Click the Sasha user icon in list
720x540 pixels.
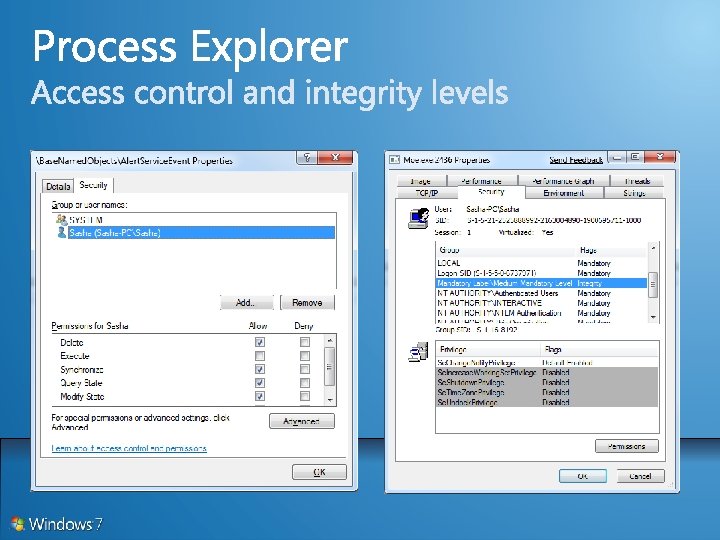[61, 232]
